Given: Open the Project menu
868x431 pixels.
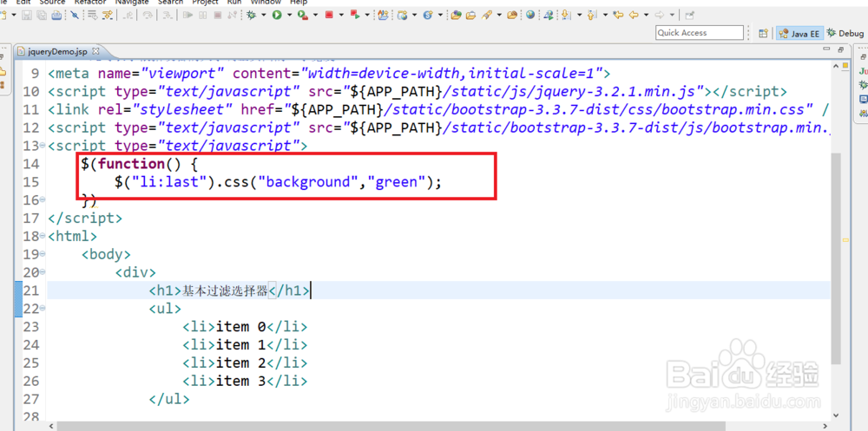Looking at the screenshot, I should [206, 3].
